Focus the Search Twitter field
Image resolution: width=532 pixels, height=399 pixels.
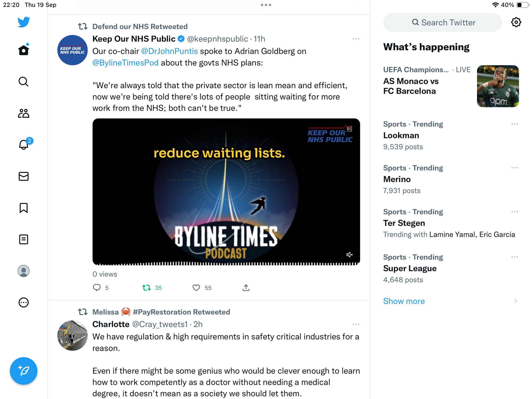(443, 22)
